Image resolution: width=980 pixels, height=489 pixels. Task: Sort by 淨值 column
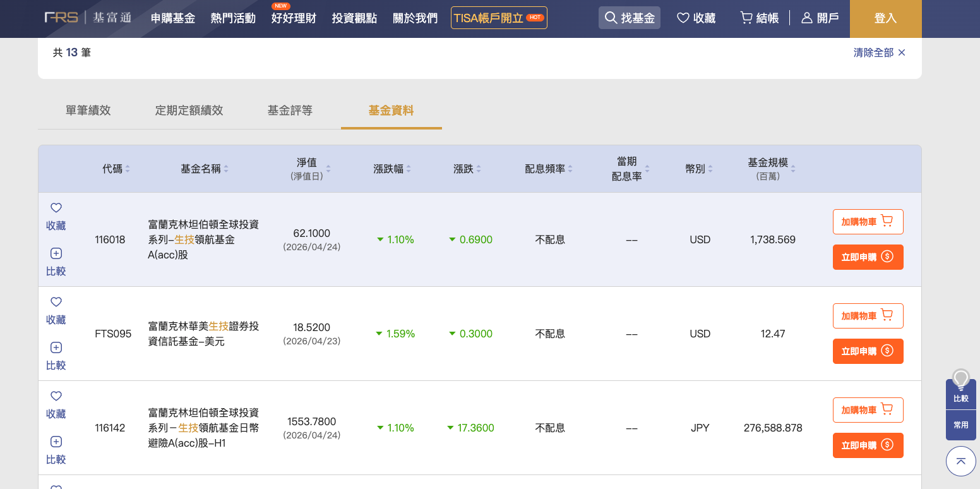tap(310, 169)
